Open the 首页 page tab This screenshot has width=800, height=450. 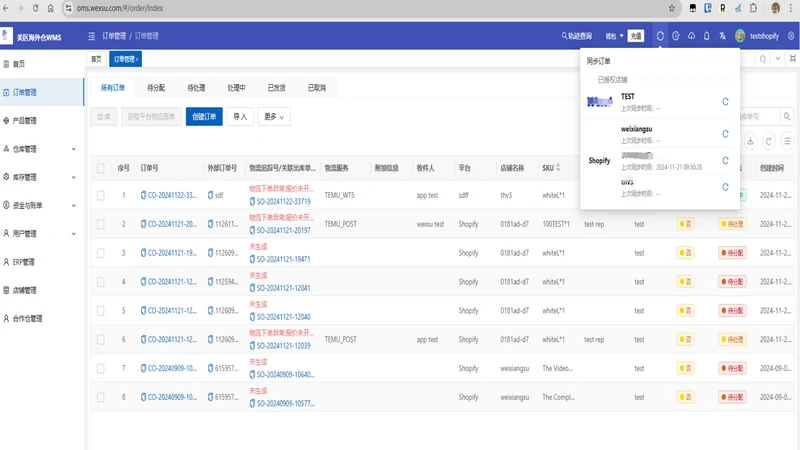point(96,59)
